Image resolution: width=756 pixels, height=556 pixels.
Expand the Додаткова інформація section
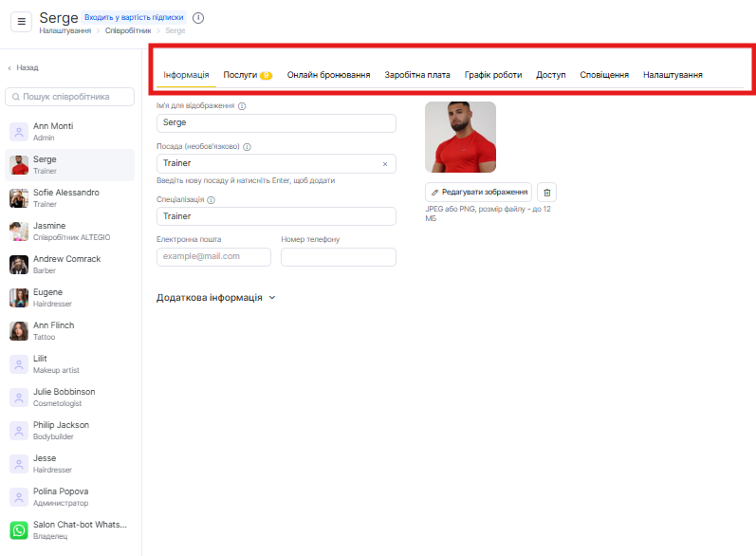click(215, 297)
